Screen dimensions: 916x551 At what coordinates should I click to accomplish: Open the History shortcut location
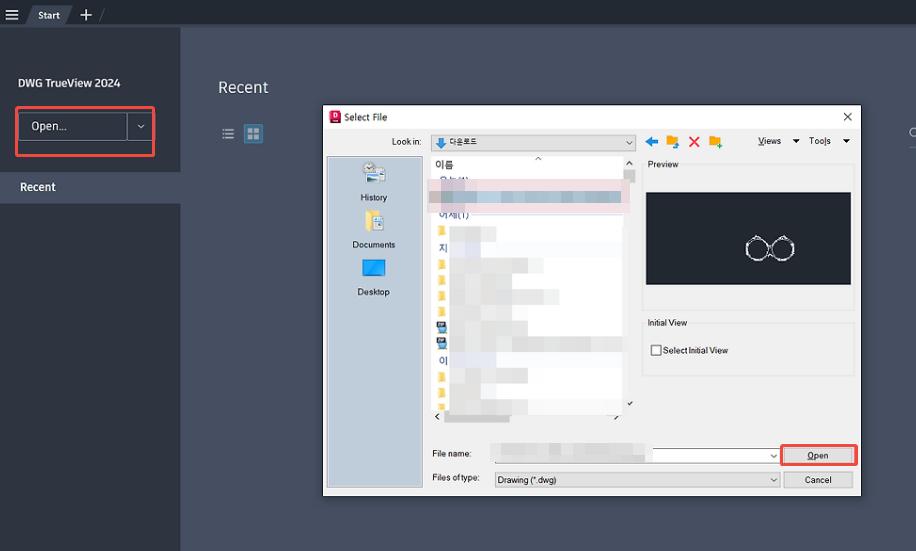coord(374,182)
